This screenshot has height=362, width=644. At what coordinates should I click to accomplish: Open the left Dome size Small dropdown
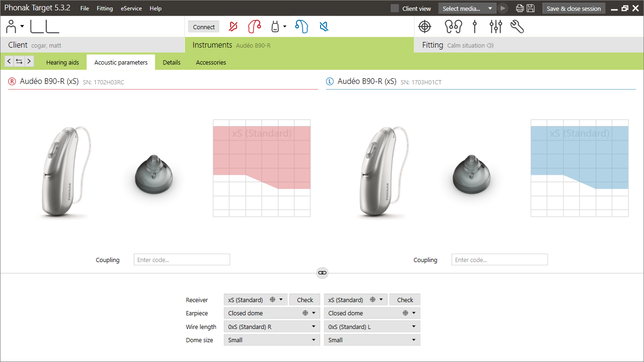click(372, 340)
